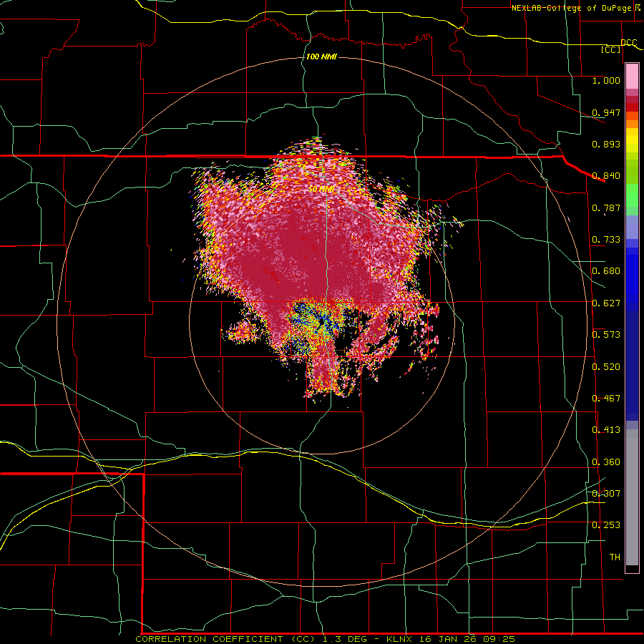Viewport: 644px width, 644px height.
Task: Click the KLNX station identifier
Action: click(x=399, y=639)
